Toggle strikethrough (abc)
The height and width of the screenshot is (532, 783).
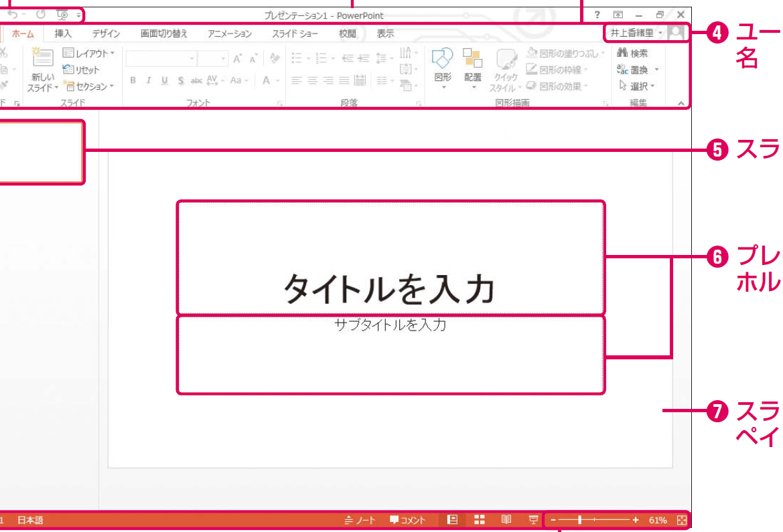(x=196, y=80)
